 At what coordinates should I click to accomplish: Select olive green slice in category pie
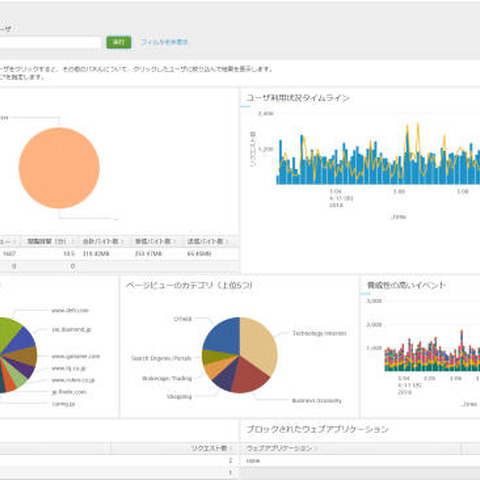click(212, 357)
